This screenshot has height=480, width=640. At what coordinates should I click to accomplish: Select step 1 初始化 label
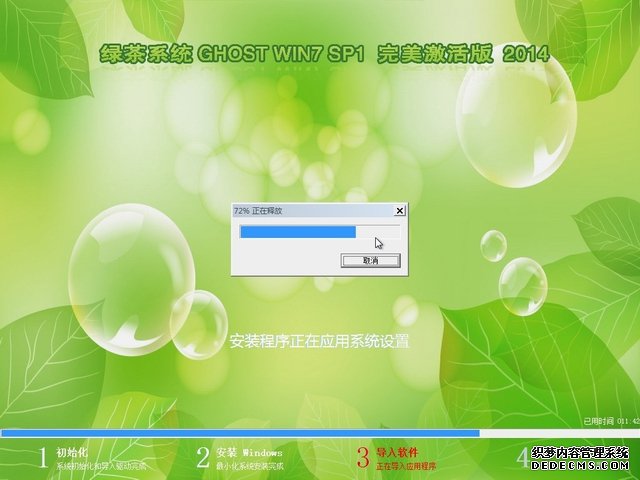point(72,452)
